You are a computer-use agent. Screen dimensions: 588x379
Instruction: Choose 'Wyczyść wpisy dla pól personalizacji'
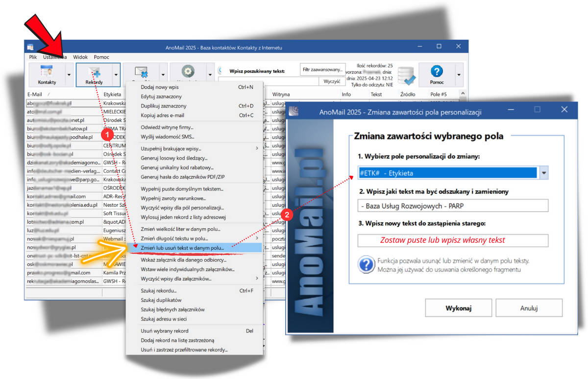point(195,208)
